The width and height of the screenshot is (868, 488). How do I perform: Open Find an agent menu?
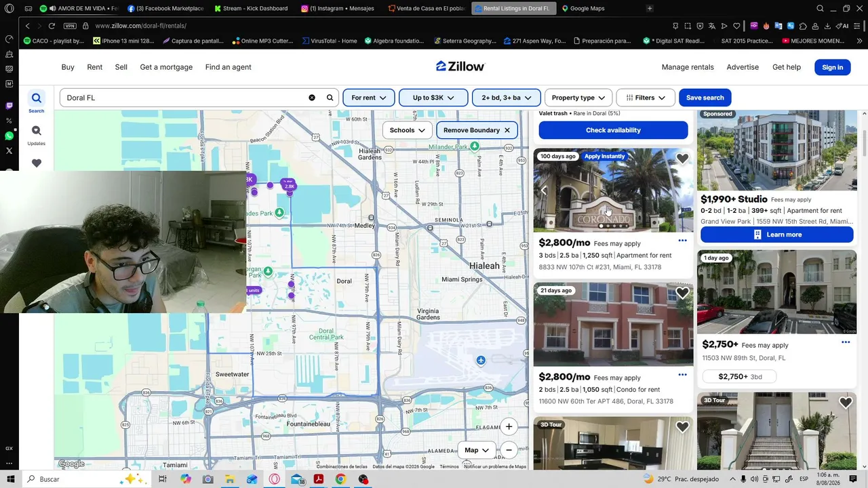click(229, 67)
